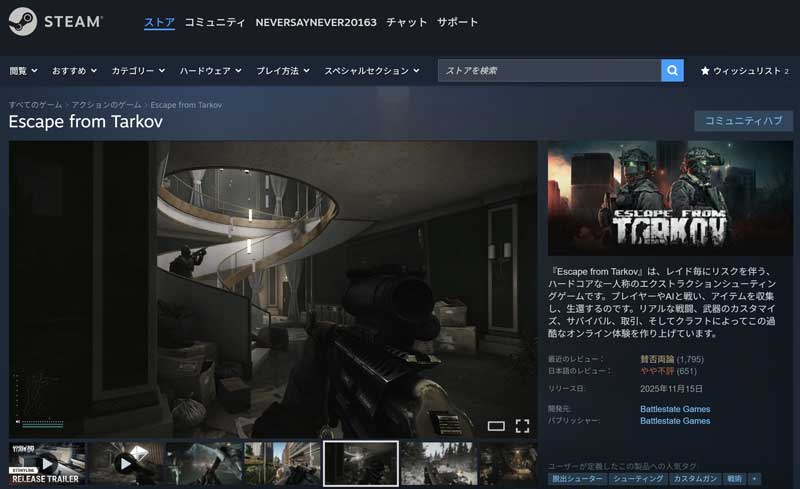The image size is (800, 489).
Task: Click the やや不評 Japanese reviews summary
Action: (657, 371)
